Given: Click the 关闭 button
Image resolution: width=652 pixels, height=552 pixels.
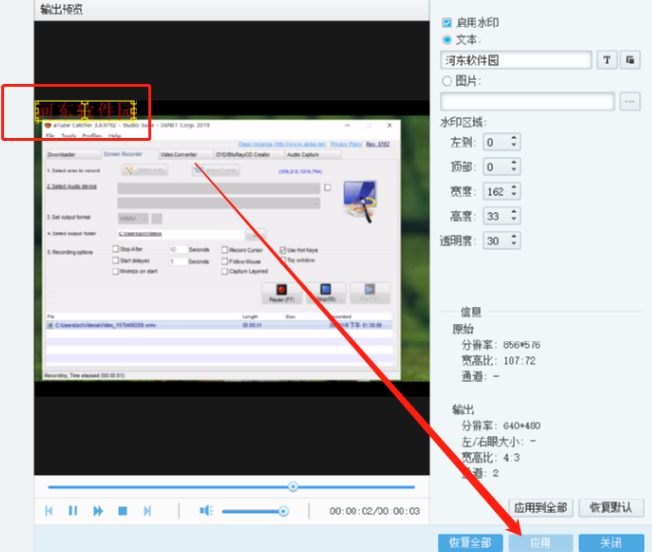Looking at the screenshot, I should pyautogui.click(x=611, y=542).
